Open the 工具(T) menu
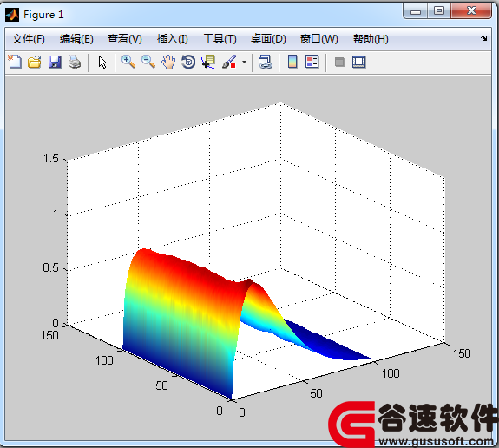499x448 pixels. (220, 39)
